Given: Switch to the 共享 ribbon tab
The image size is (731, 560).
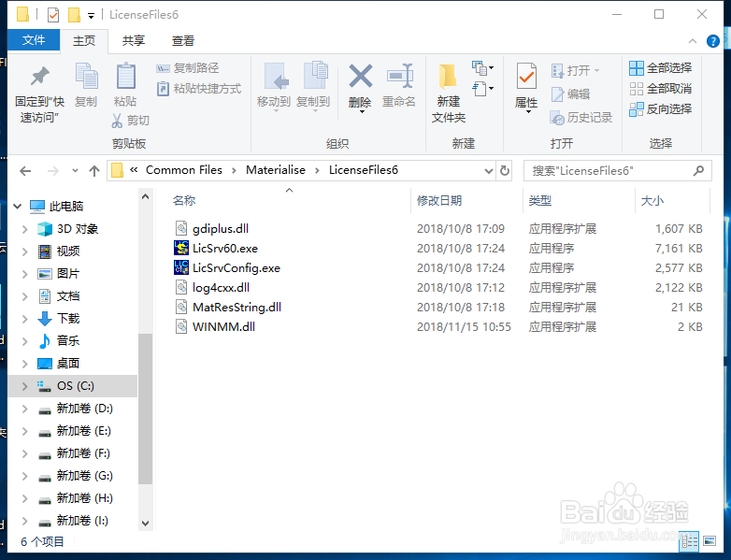Looking at the screenshot, I should click(x=134, y=41).
